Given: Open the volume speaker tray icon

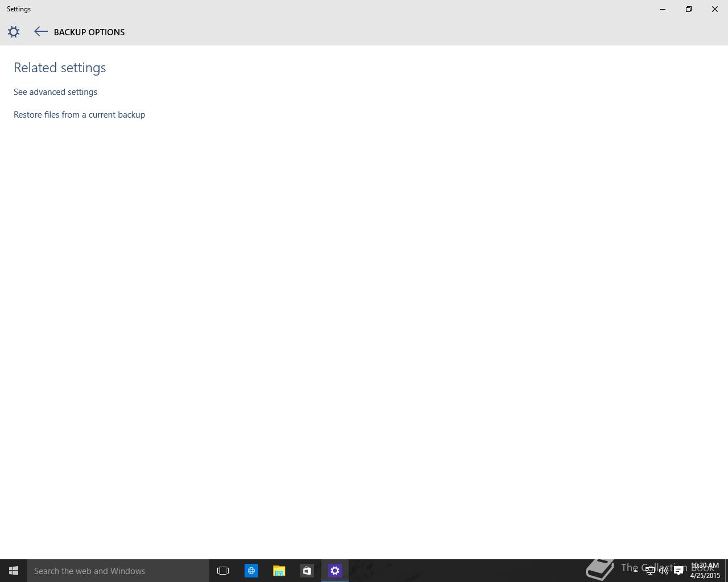Looking at the screenshot, I should pos(664,571).
